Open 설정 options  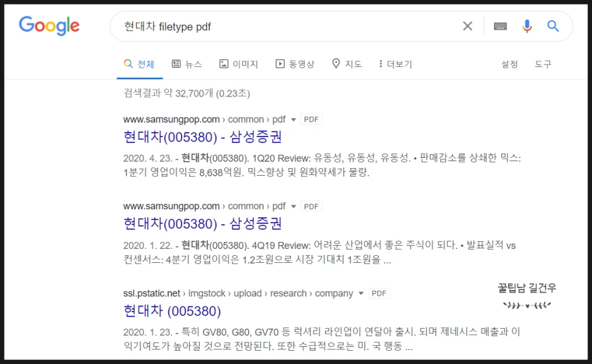click(x=509, y=64)
